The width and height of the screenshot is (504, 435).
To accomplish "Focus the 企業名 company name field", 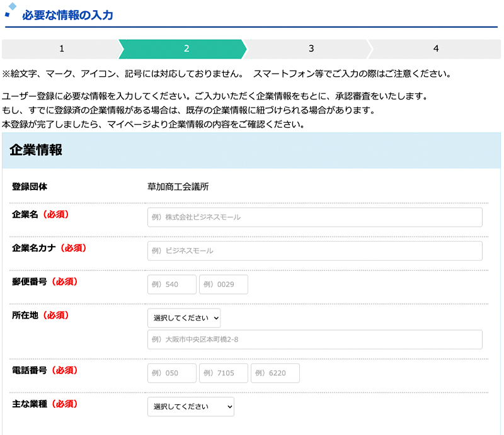I will point(314,217).
